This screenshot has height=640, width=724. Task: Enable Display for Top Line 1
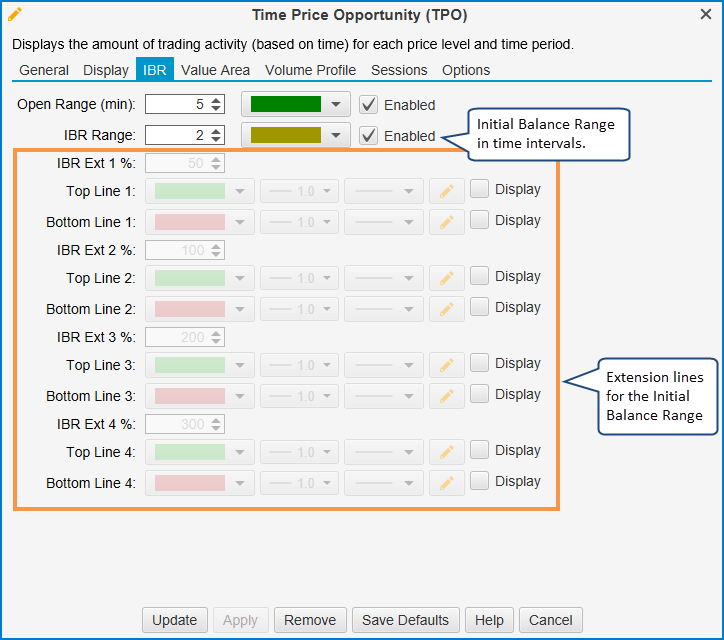[x=479, y=189]
